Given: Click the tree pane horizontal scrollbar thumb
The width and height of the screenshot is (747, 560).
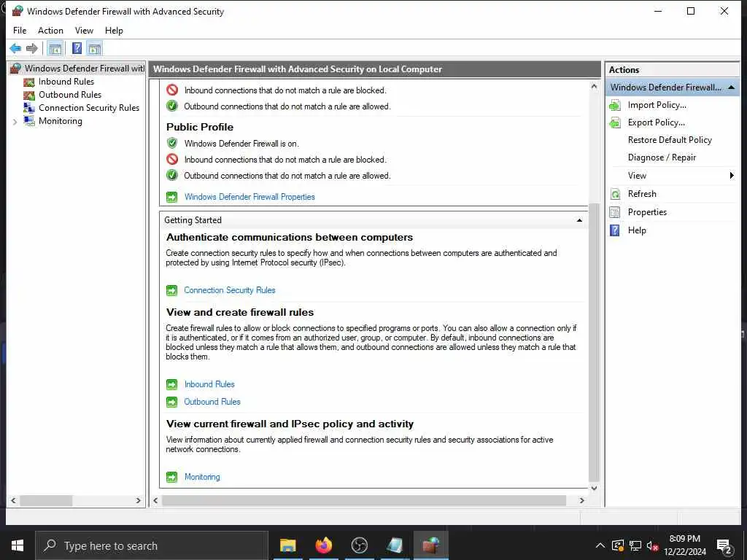Looking at the screenshot, I should pyautogui.click(x=46, y=500).
